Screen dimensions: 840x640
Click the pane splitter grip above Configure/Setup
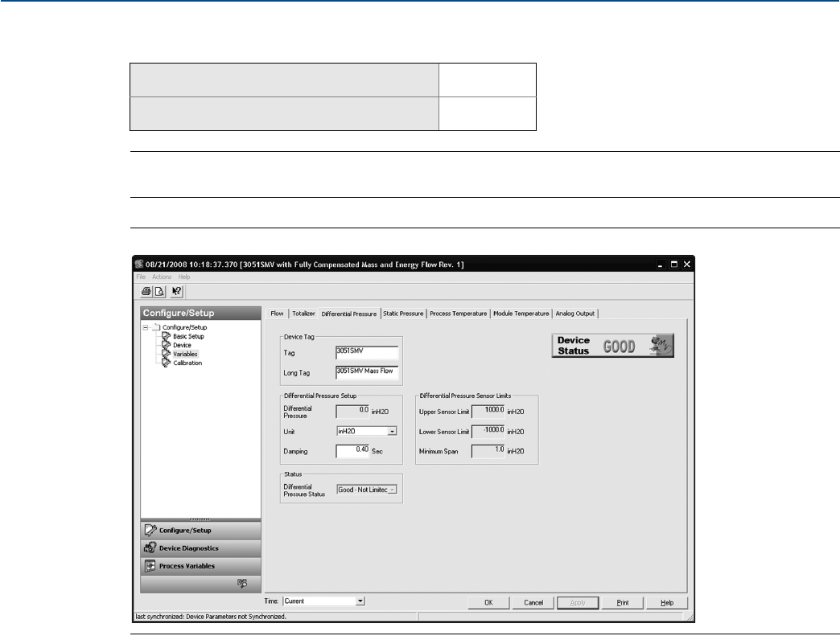200,519
